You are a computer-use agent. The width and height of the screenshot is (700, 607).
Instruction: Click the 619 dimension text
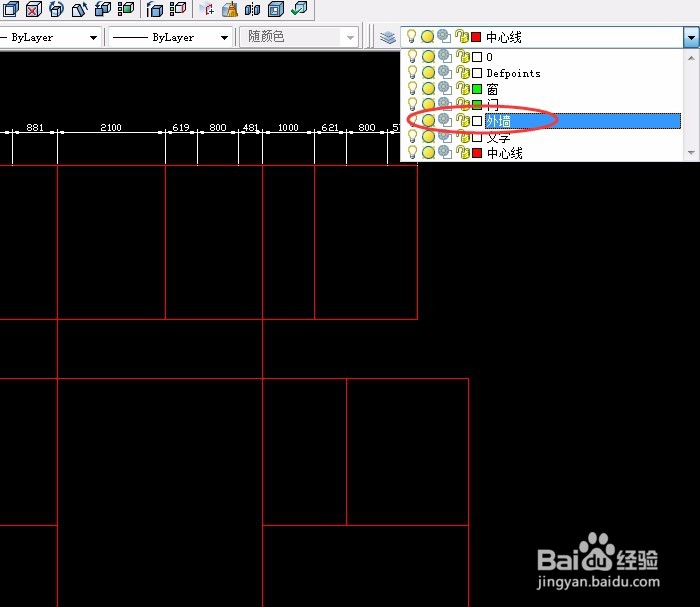click(181, 128)
